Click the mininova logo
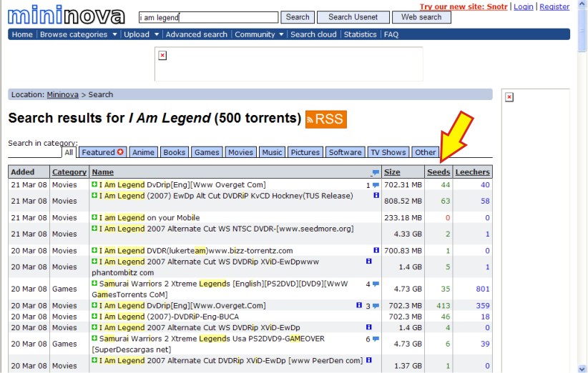 67,15
